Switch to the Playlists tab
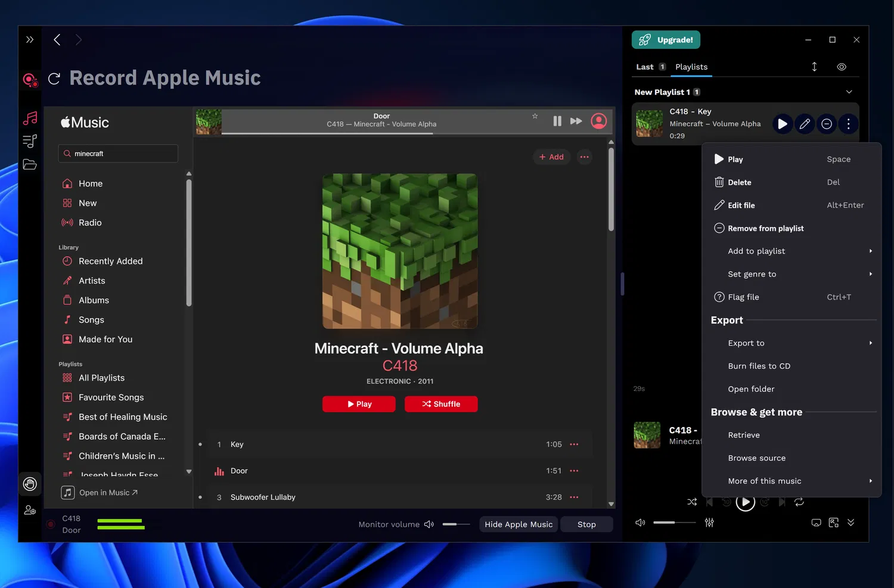Image resolution: width=894 pixels, height=588 pixels. (x=691, y=67)
